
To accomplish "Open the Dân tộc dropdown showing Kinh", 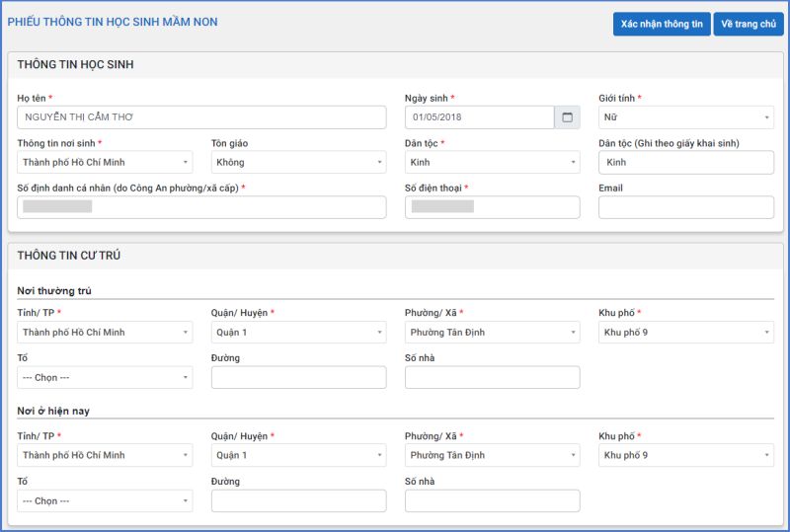I will pos(492,163).
